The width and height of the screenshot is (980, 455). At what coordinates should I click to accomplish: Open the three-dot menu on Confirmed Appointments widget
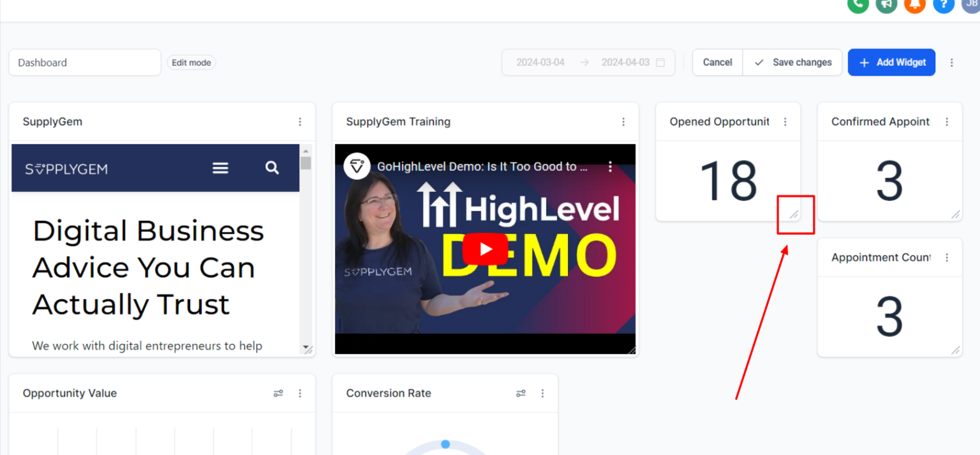(947, 121)
